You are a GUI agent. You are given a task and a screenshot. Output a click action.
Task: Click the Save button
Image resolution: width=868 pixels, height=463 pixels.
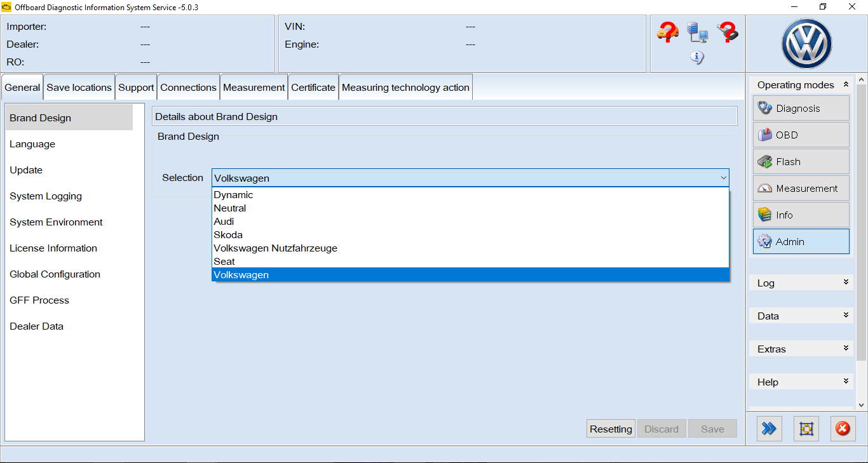coord(712,429)
